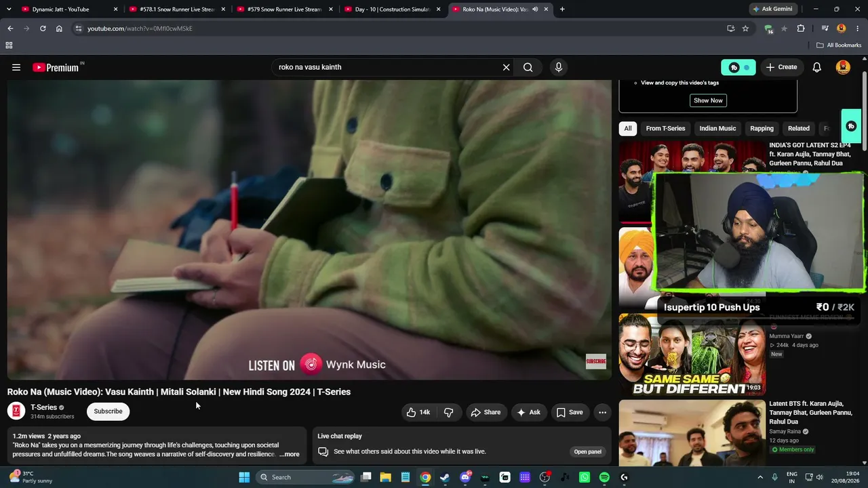Open WhatsApp from the taskbar

(585, 477)
